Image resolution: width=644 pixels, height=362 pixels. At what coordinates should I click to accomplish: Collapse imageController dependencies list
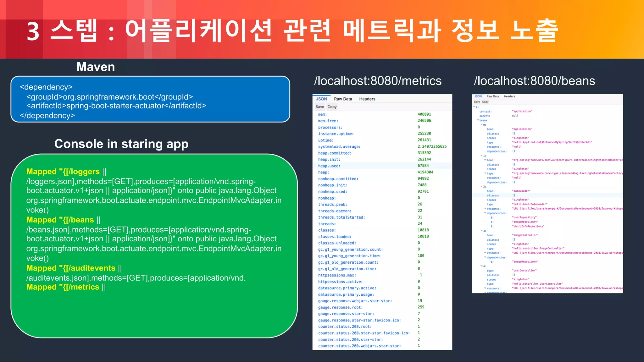tap(485, 257)
